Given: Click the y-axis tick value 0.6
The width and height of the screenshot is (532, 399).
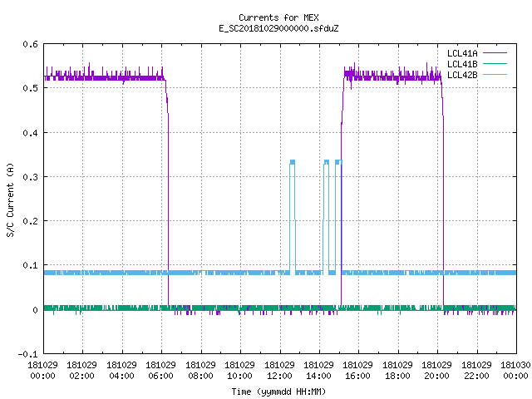Looking at the screenshot, I should [30, 44].
